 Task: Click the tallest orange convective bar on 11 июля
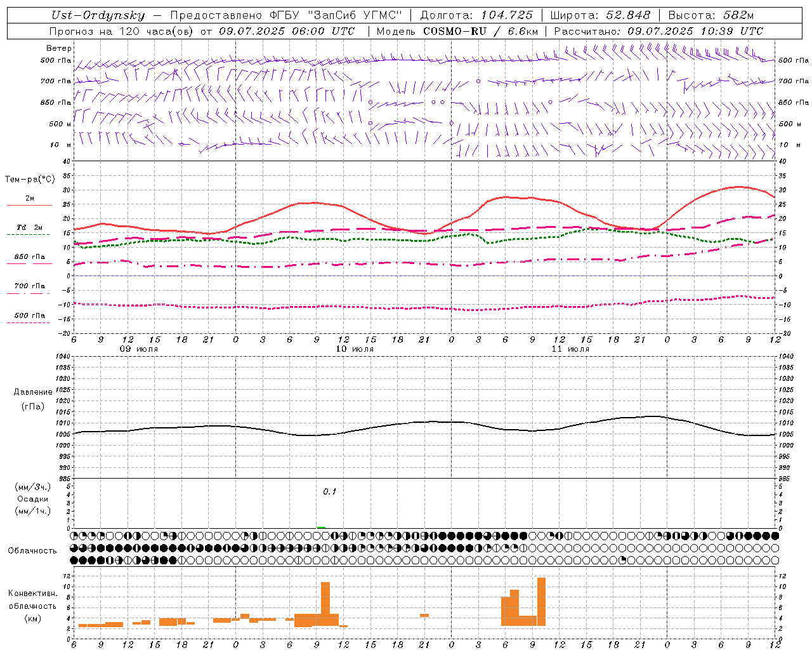pos(541,602)
